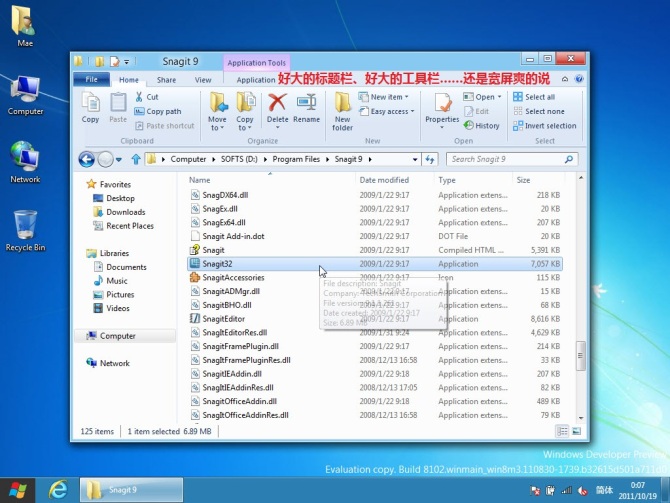Expand the path arrow after Snagit 9
This screenshot has height=503, width=670.
click(370, 159)
